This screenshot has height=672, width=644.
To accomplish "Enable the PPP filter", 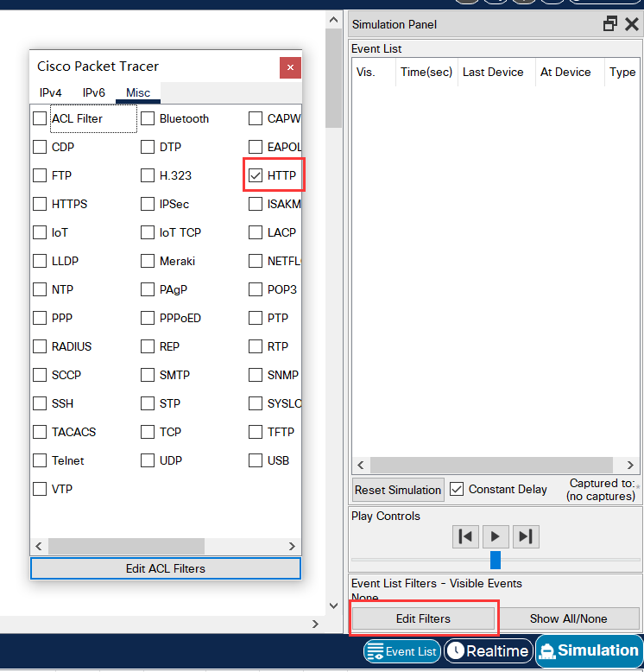I will (40, 318).
